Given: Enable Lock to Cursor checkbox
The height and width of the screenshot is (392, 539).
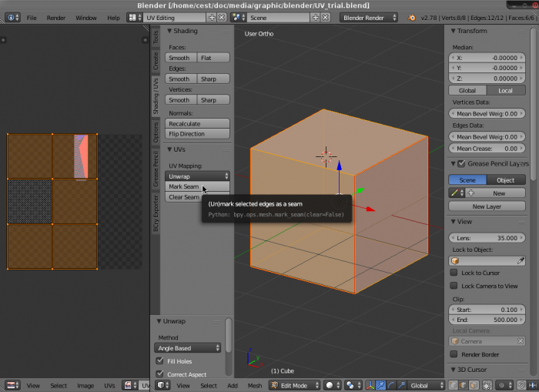Looking at the screenshot, I should click(x=454, y=273).
